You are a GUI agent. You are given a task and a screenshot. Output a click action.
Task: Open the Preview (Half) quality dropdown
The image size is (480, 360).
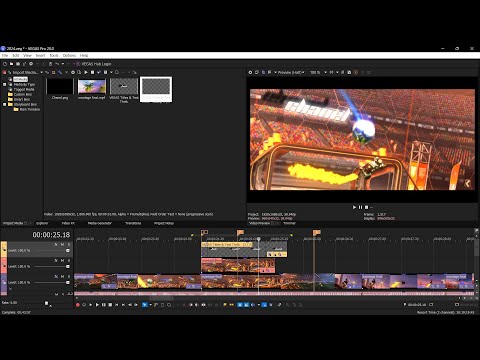[290, 72]
